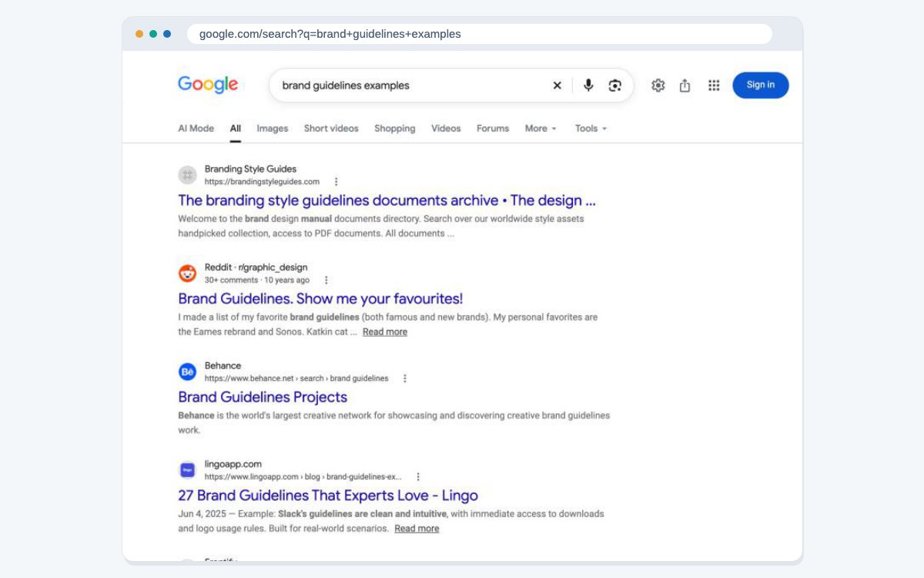Switch to AI Mode tab
The width and height of the screenshot is (924, 578).
pyautogui.click(x=196, y=129)
